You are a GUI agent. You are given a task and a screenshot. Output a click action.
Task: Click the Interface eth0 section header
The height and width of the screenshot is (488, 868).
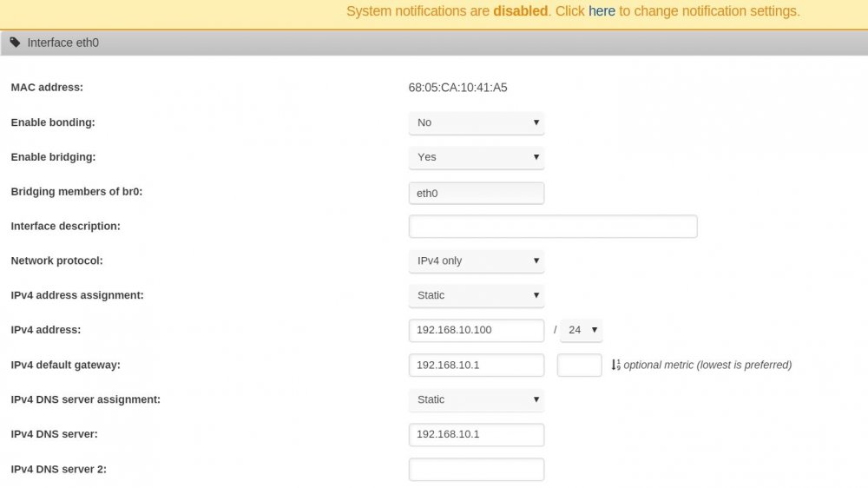coord(434,43)
